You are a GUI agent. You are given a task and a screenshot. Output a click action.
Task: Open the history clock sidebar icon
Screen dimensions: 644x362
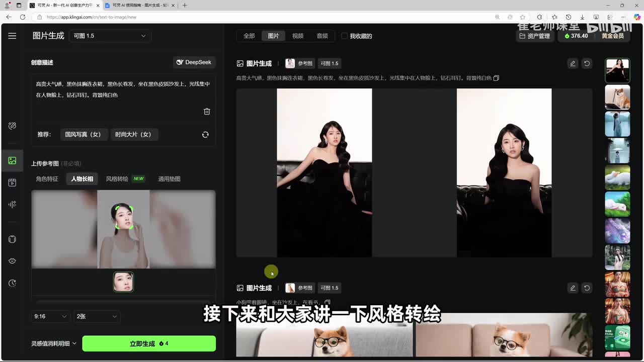pos(12,283)
